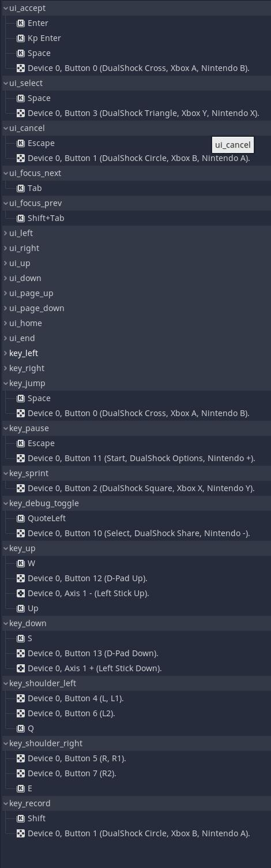
Task: Collapse the ui_accept action
Action: pos(6,8)
